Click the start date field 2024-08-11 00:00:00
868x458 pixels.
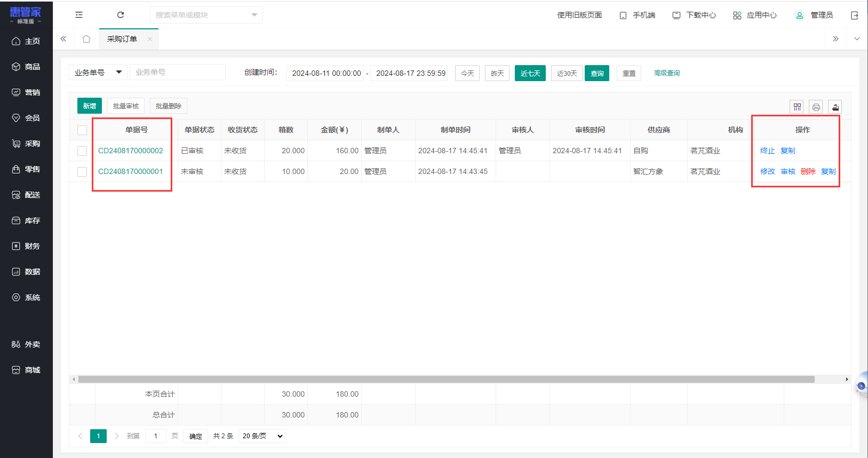point(326,73)
